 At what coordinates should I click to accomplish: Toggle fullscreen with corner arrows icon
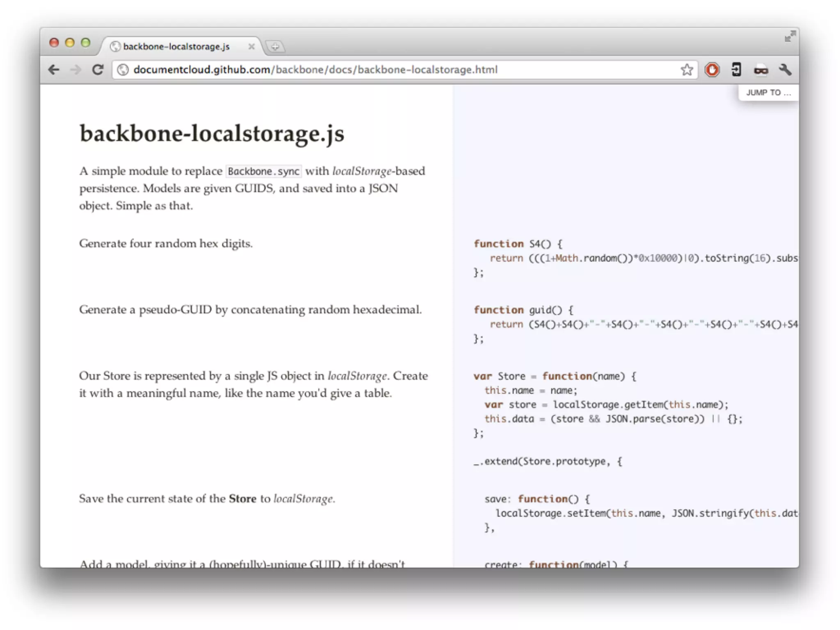(790, 37)
